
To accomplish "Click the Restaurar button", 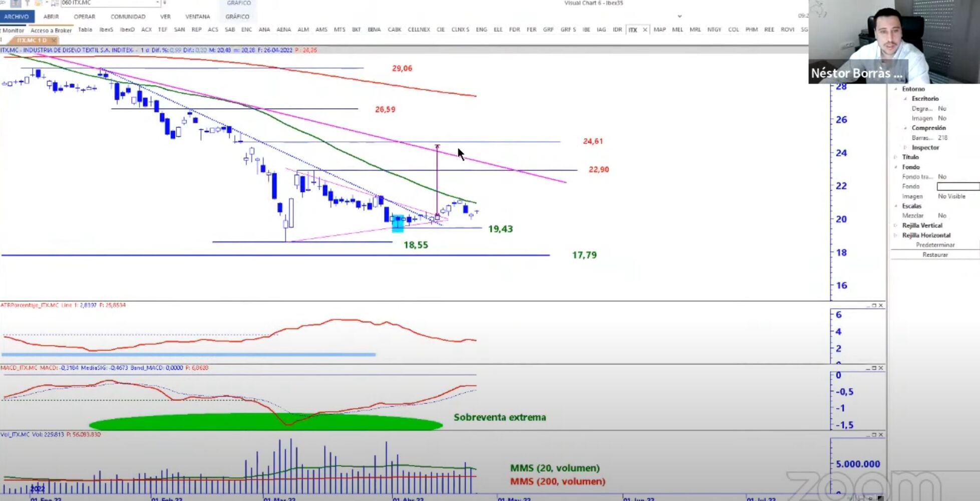I will tap(935, 255).
